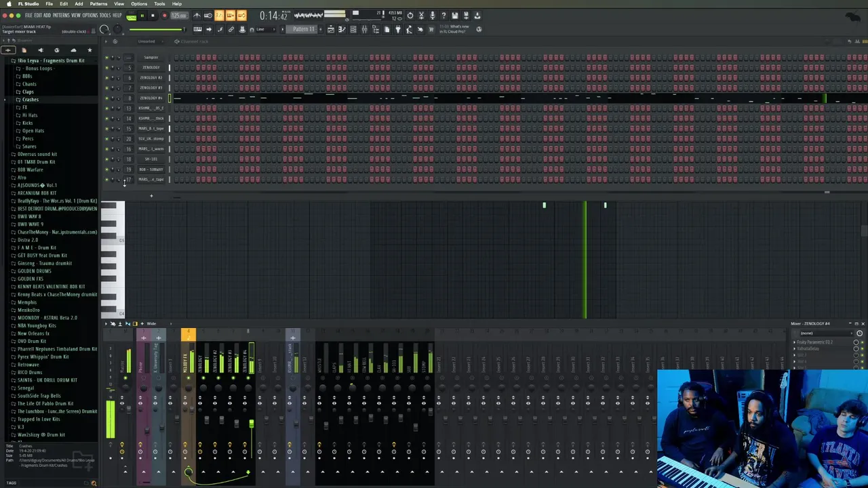Image resolution: width=868 pixels, height=488 pixels.
Task: Click the red Record button
Action: (163, 16)
